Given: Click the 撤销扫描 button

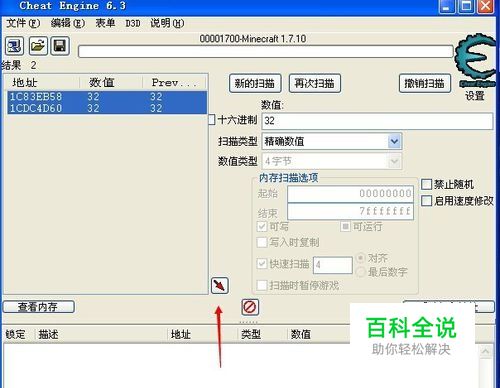Looking at the screenshot, I should [425, 83].
